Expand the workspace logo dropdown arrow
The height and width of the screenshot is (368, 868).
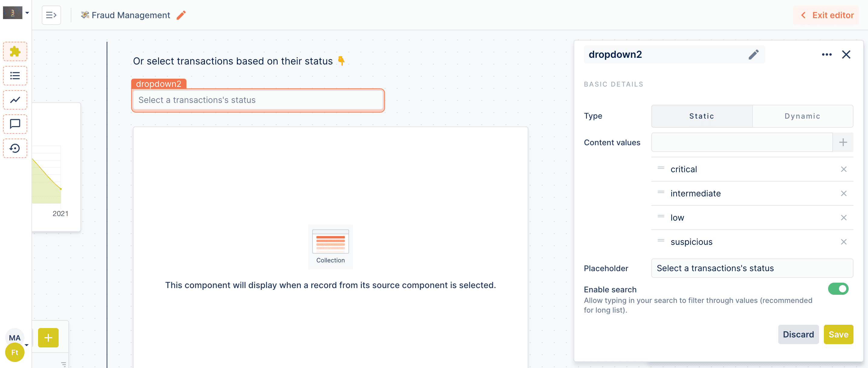(27, 13)
